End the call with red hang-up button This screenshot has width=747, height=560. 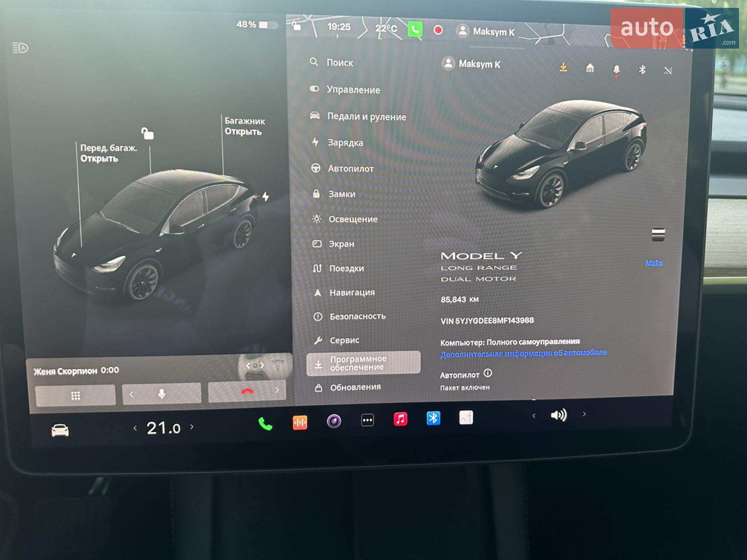247,391
